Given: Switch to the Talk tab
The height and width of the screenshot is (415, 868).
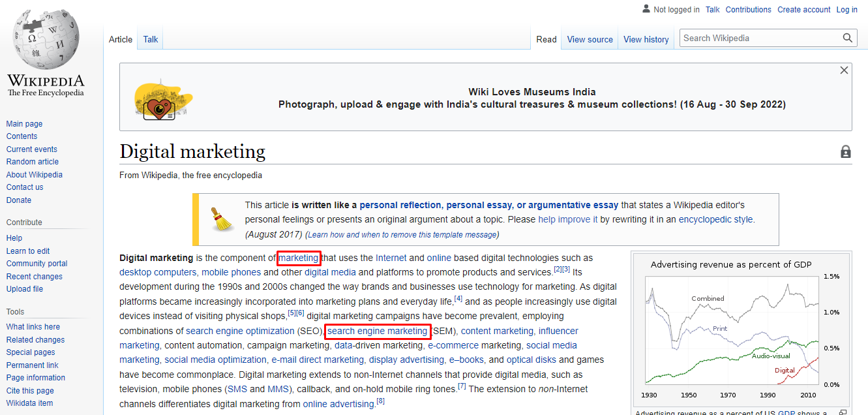Looking at the screenshot, I should (x=151, y=39).
